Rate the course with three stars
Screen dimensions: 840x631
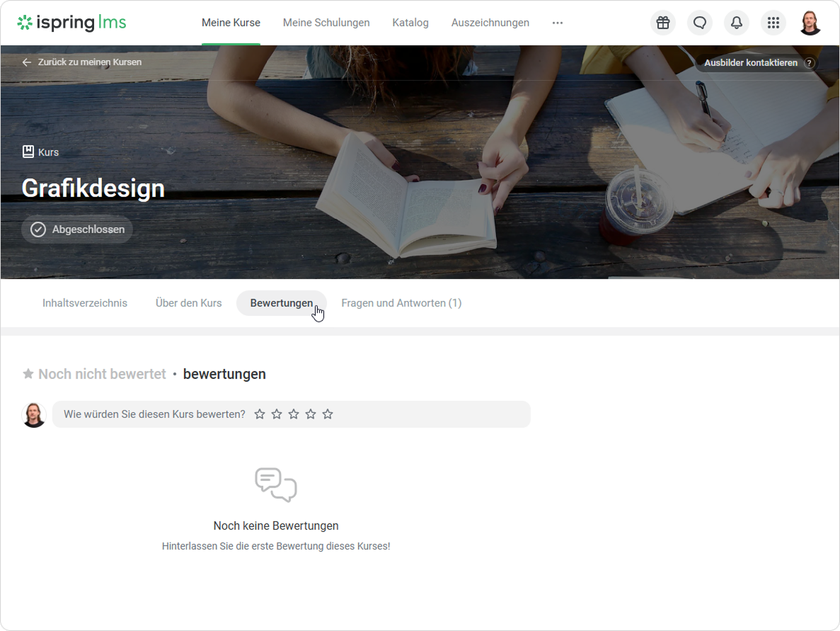click(x=294, y=414)
